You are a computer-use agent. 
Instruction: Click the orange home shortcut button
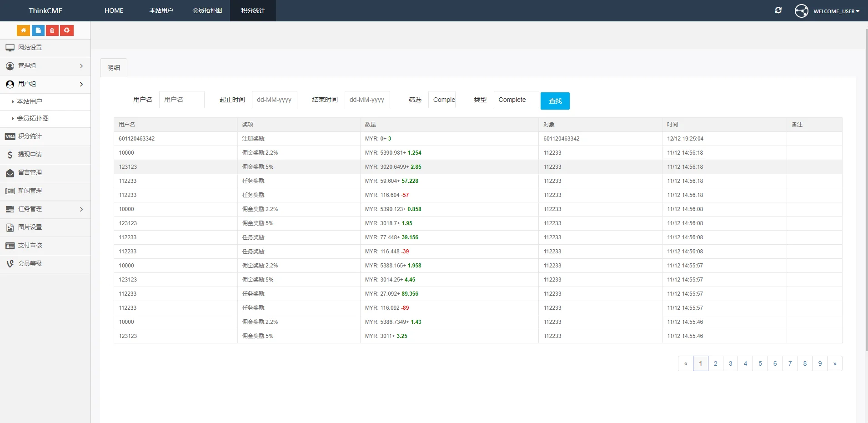click(x=23, y=30)
